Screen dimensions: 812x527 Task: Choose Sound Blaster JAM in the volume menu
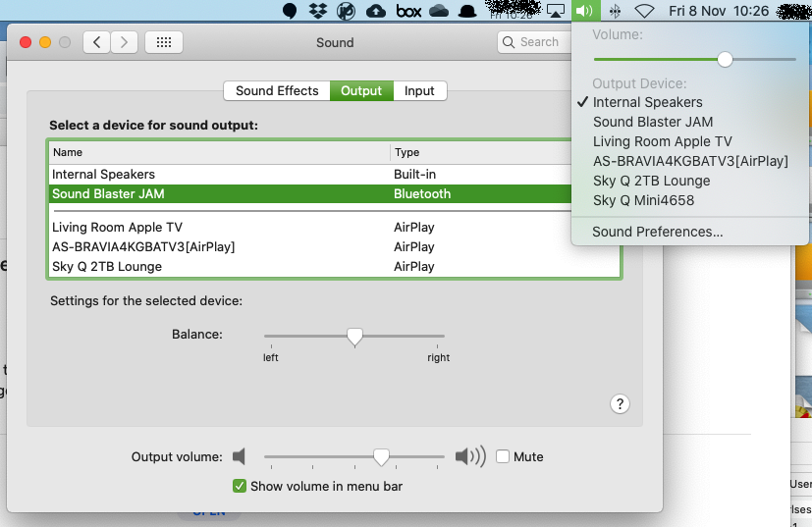(690, 122)
